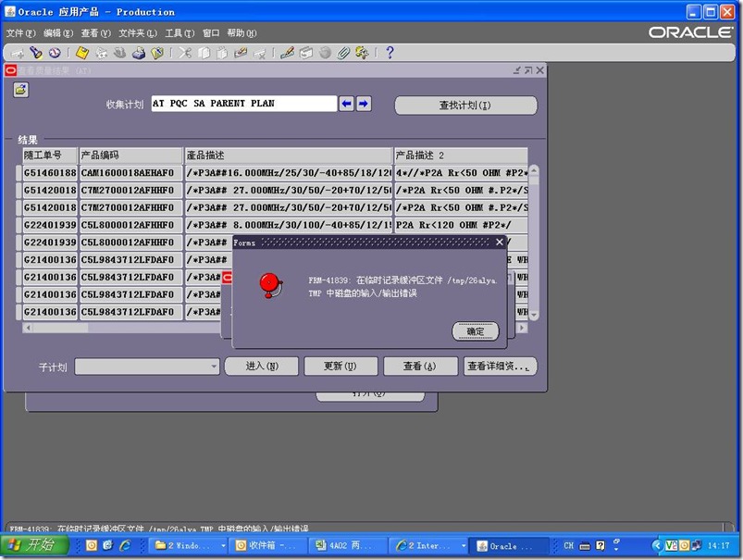Open the 4A02 Excel taskbar item
This screenshot has width=743, height=560.
[346, 546]
